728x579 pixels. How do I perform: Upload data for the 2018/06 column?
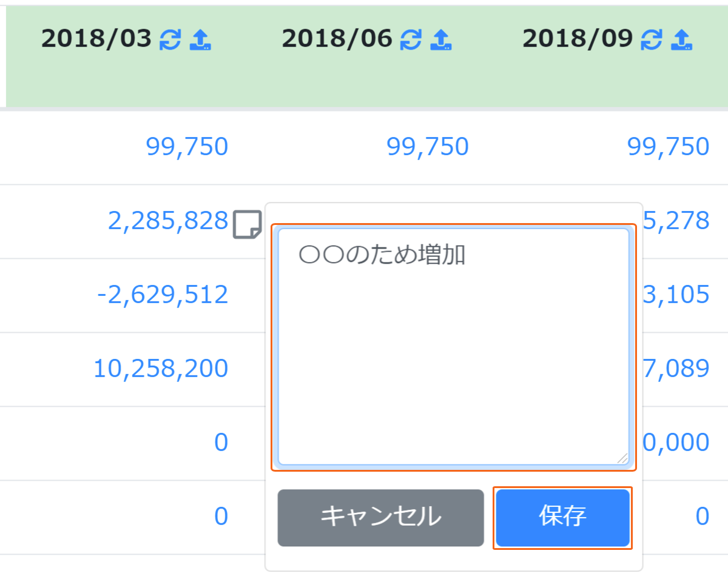440,40
